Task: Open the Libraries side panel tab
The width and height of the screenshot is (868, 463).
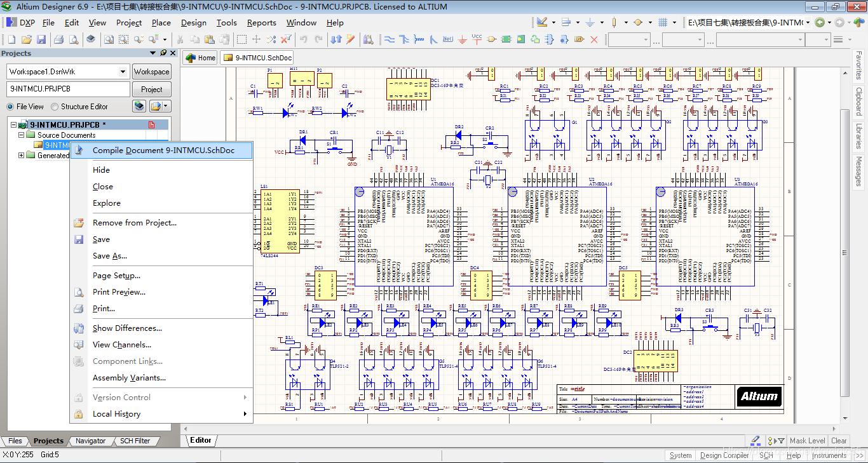Action: point(858,135)
